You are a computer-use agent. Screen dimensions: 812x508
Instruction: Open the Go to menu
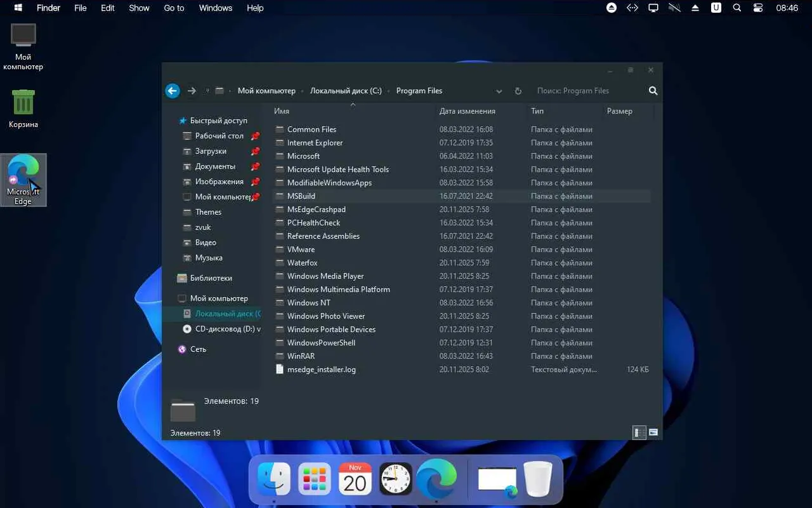pyautogui.click(x=174, y=8)
